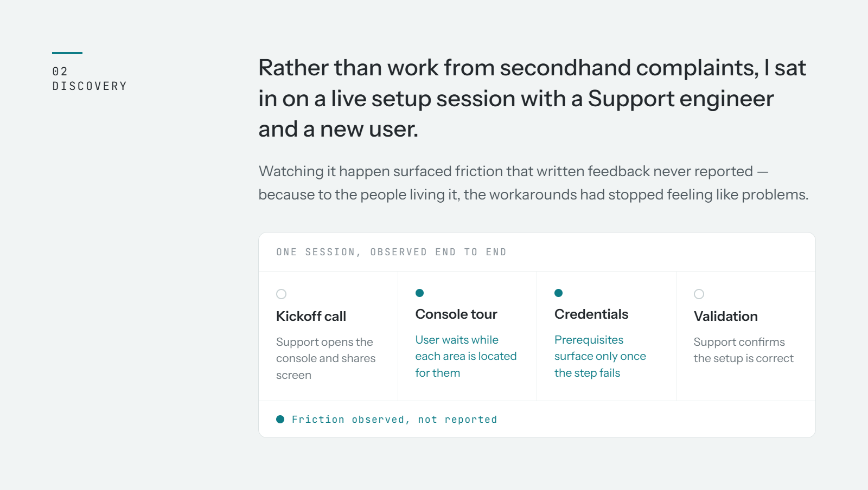This screenshot has width=868, height=490.
Task: Select the Console tour step title
Action: 456,314
